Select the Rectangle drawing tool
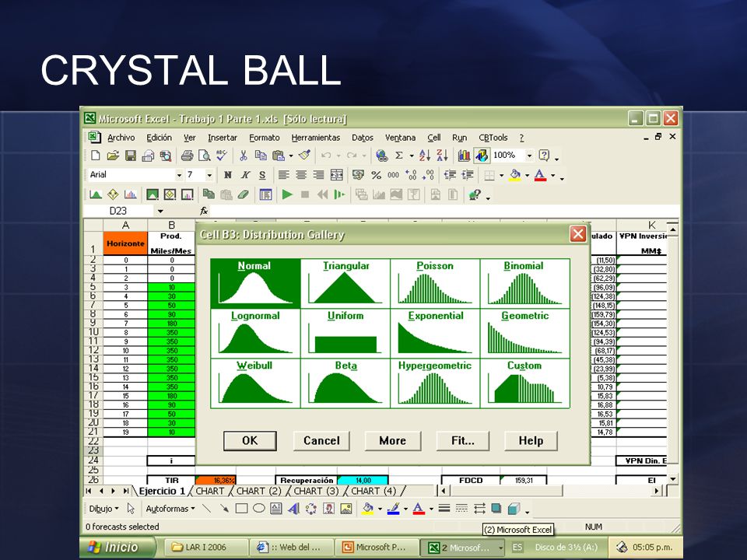The image size is (747, 560). tap(241, 509)
